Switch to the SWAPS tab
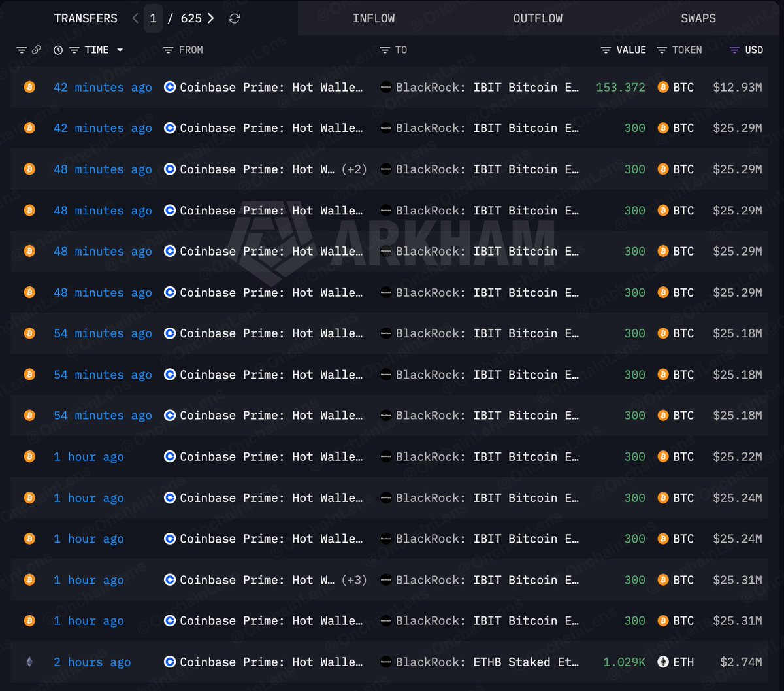 [x=698, y=18]
